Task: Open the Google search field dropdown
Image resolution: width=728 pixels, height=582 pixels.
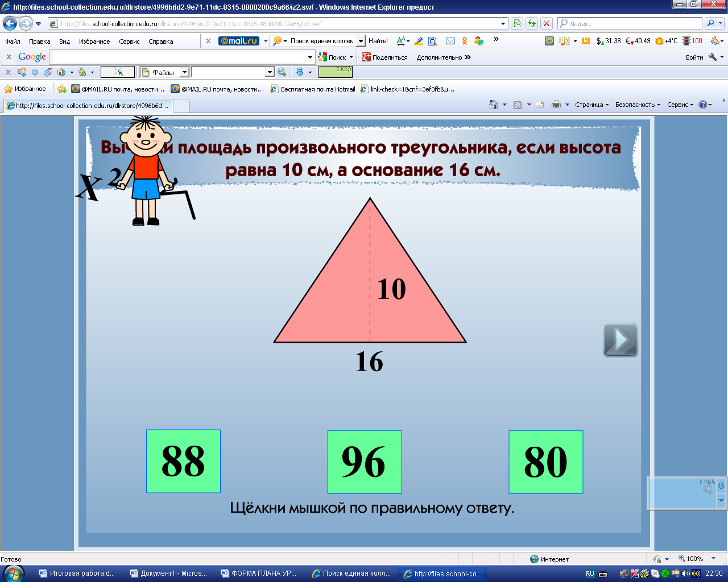Action: [x=310, y=57]
